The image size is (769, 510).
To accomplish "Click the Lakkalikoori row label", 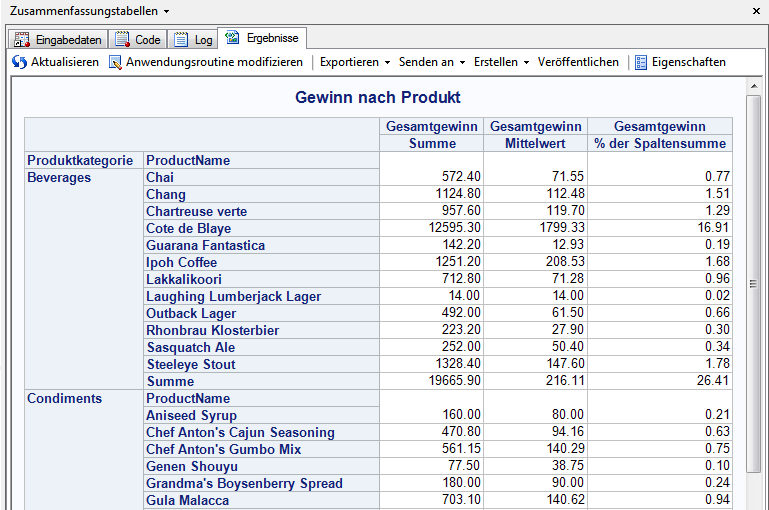I will coord(184,280).
